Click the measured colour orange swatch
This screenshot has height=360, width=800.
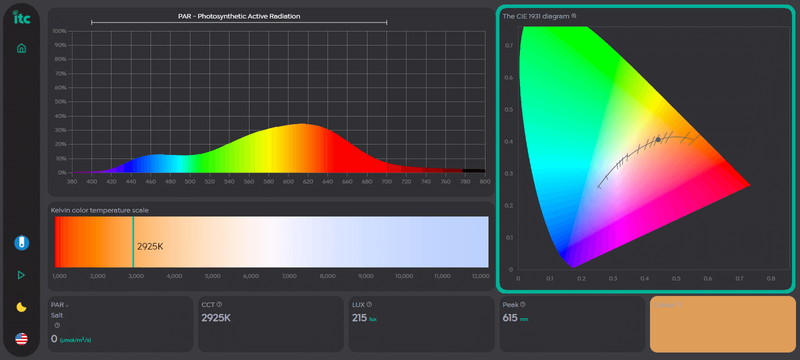722,324
